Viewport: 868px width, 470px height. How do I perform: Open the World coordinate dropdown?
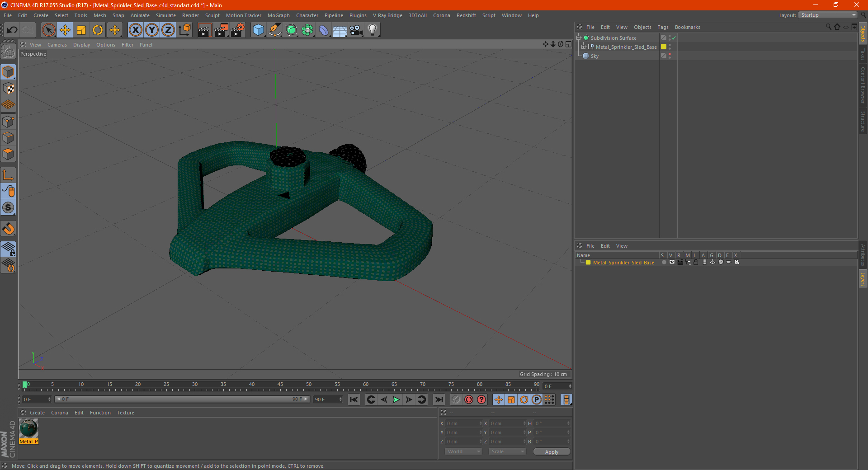463,451
